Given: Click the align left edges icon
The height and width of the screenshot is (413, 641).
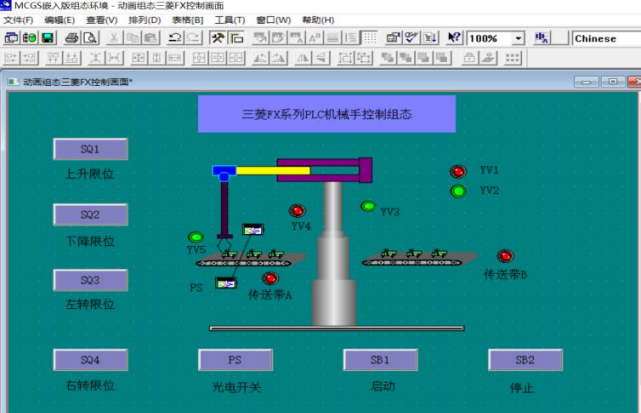Looking at the screenshot, I should click(x=11, y=58).
